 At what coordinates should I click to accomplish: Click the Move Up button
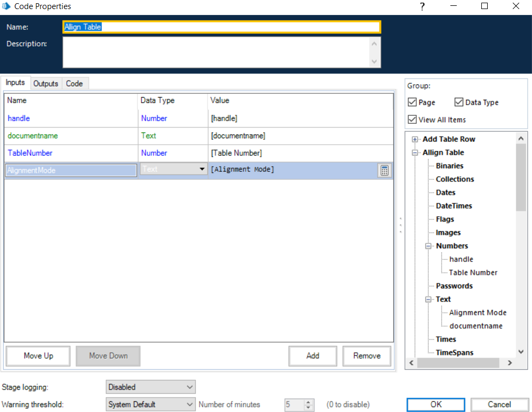click(x=38, y=356)
